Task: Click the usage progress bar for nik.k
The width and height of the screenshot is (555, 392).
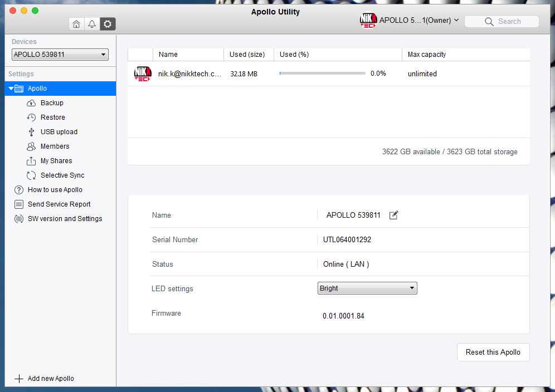Action: 323,73
